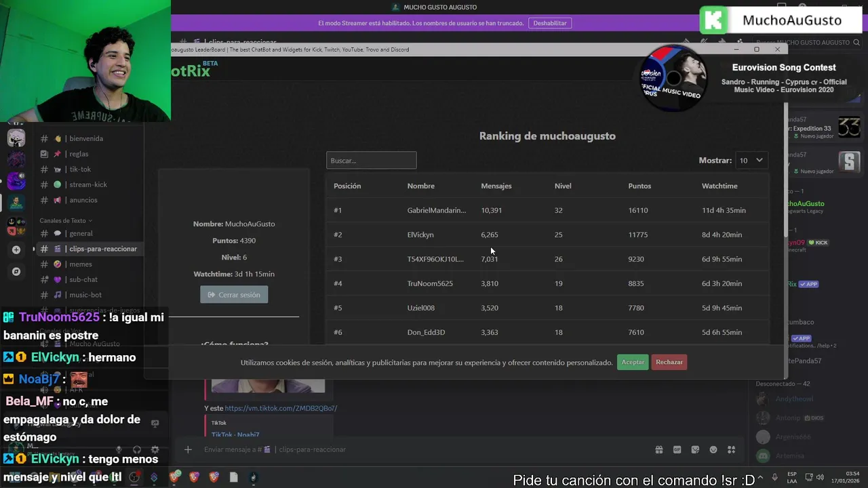
Task: Open the Mostrar 10 dropdown
Action: pyautogui.click(x=751, y=161)
